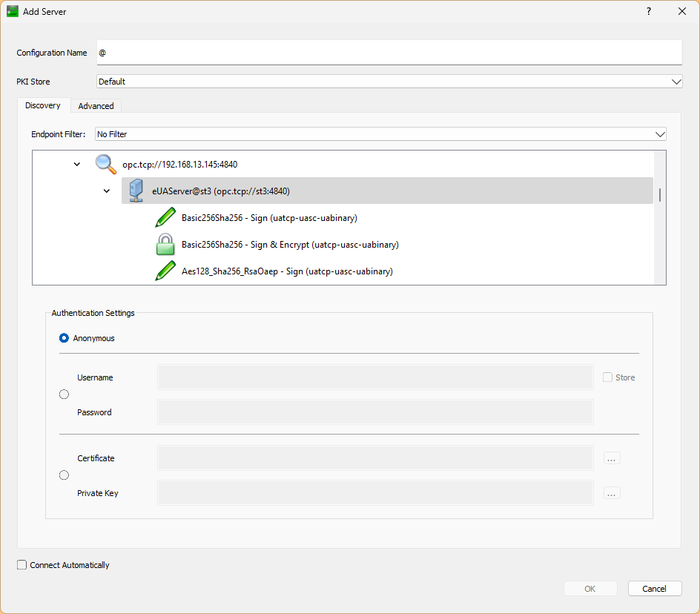Open the Endpoint Filter dropdown

click(380, 134)
